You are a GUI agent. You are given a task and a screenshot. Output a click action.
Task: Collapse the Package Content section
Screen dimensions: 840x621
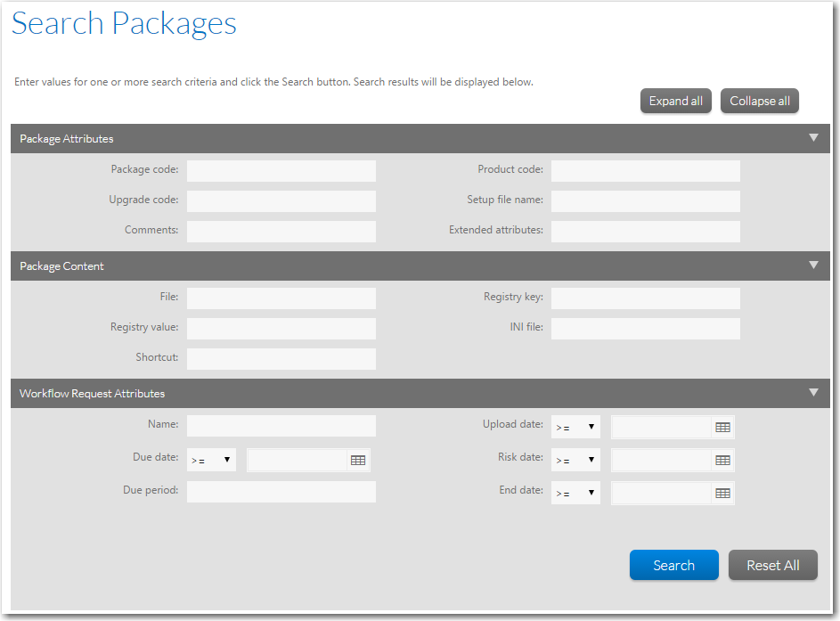(x=812, y=266)
